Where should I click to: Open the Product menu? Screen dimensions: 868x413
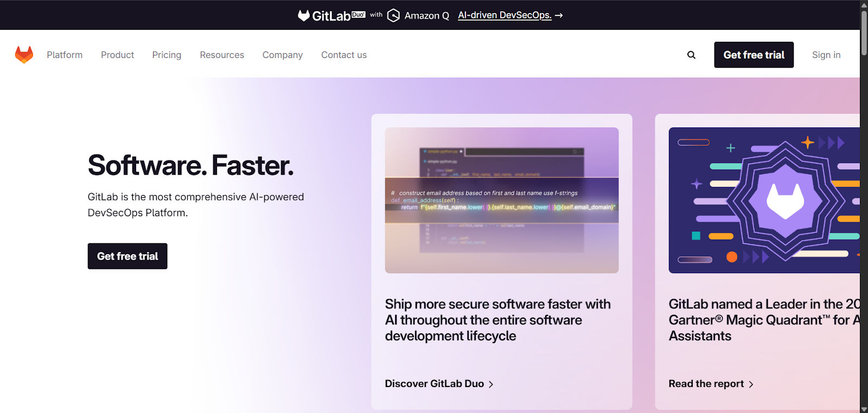(x=117, y=55)
